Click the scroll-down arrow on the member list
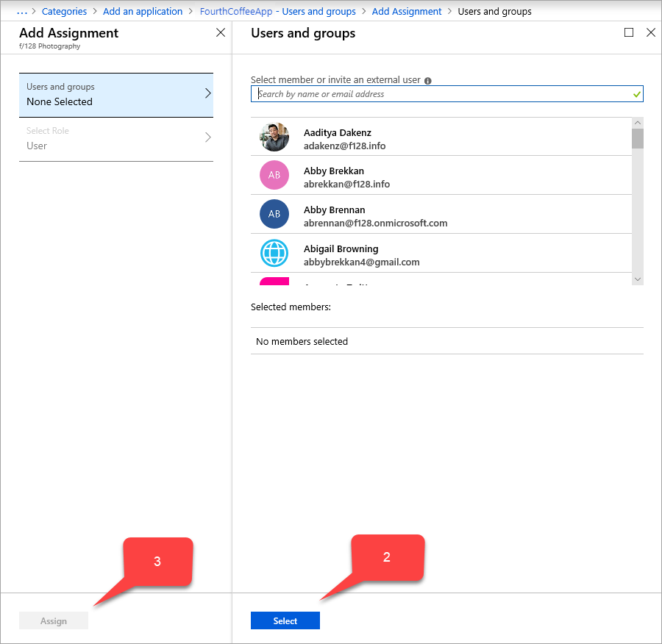Viewport: 662px width, 644px height. pos(638,279)
